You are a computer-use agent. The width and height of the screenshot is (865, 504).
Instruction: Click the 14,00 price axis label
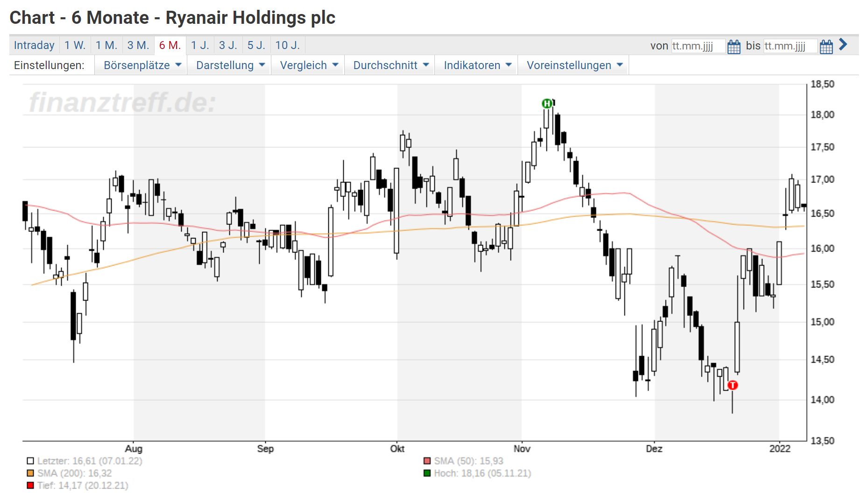(x=822, y=399)
